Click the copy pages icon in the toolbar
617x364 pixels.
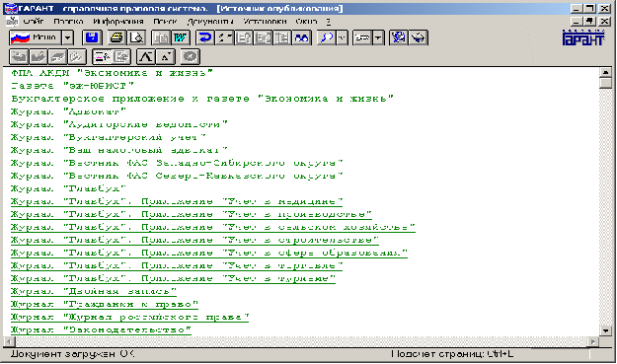pyautogui.click(x=161, y=37)
